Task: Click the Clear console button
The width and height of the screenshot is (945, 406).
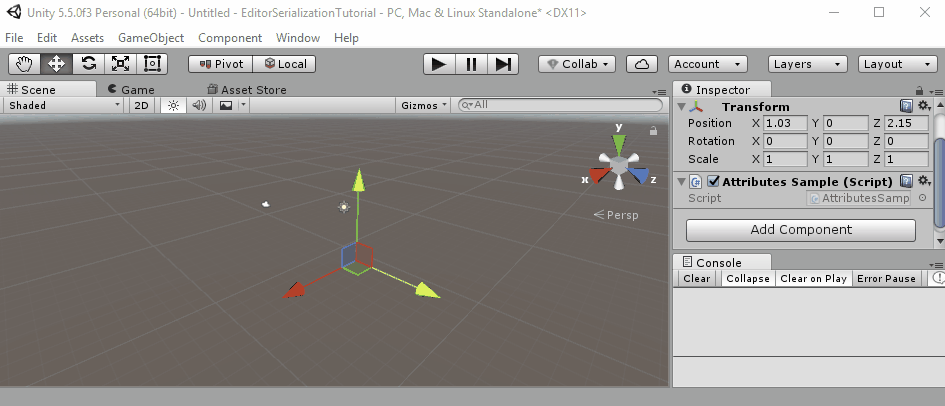Action: 697,279
